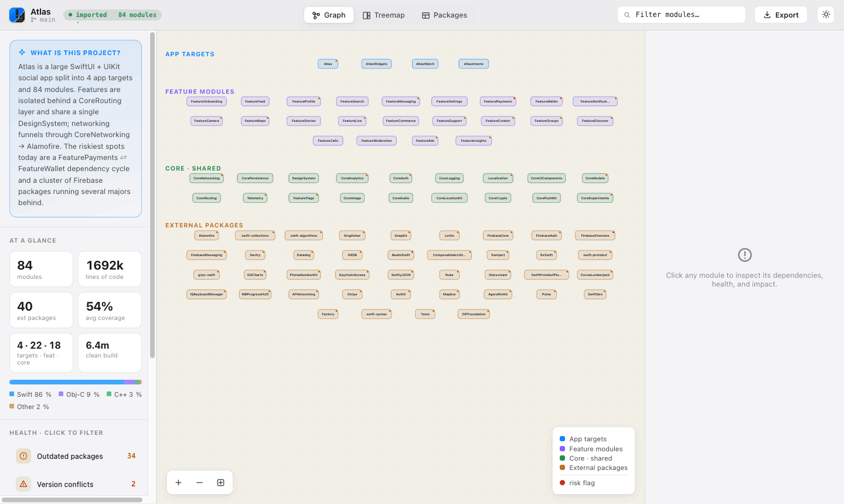Select the FeatureModeration module node
This screenshot has width=844, height=504.
(x=376, y=141)
